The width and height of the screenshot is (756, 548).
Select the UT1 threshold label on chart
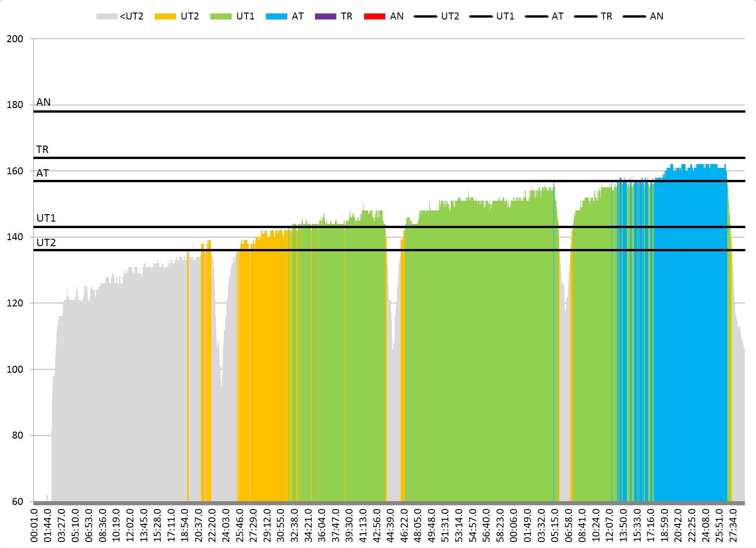coord(46,218)
